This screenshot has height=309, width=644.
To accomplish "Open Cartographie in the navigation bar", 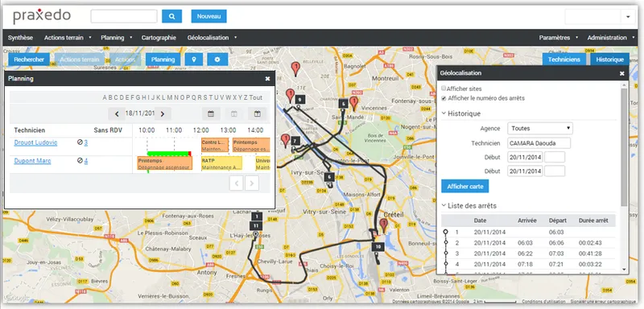I will point(159,37).
